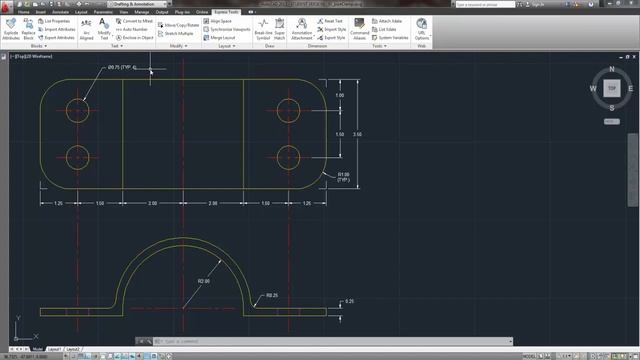This screenshot has height=360, width=640.
Task: Insert a Break-line Symbol
Action: (263, 29)
